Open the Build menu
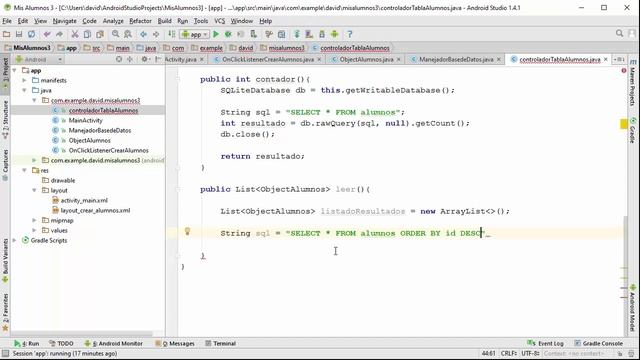Image resolution: width=640 pixels, height=360 pixels. click(164, 21)
